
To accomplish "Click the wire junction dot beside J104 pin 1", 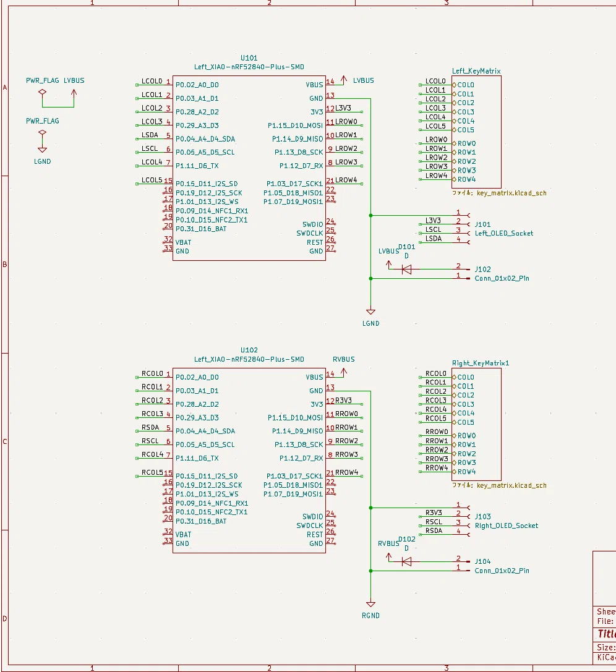I will pos(371,571).
